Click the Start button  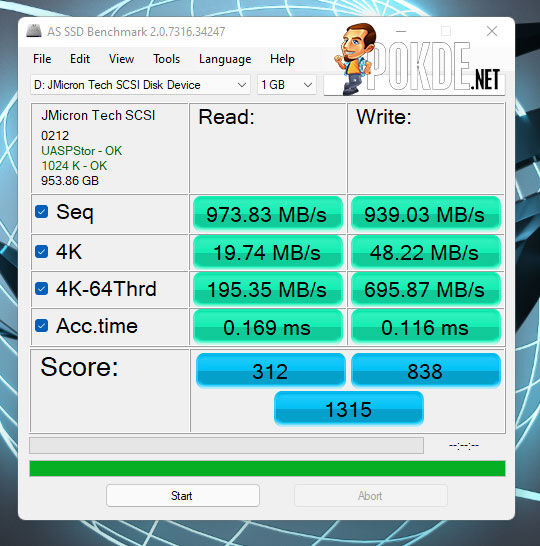coord(182,496)
